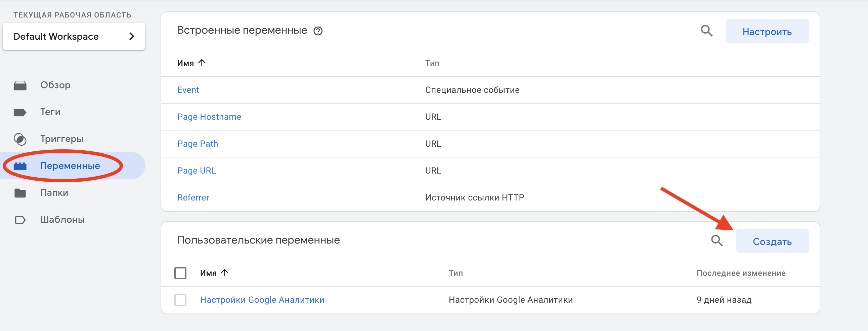Click the Теги tag icon
Screen dimensions: 868x331
[20, 112]
